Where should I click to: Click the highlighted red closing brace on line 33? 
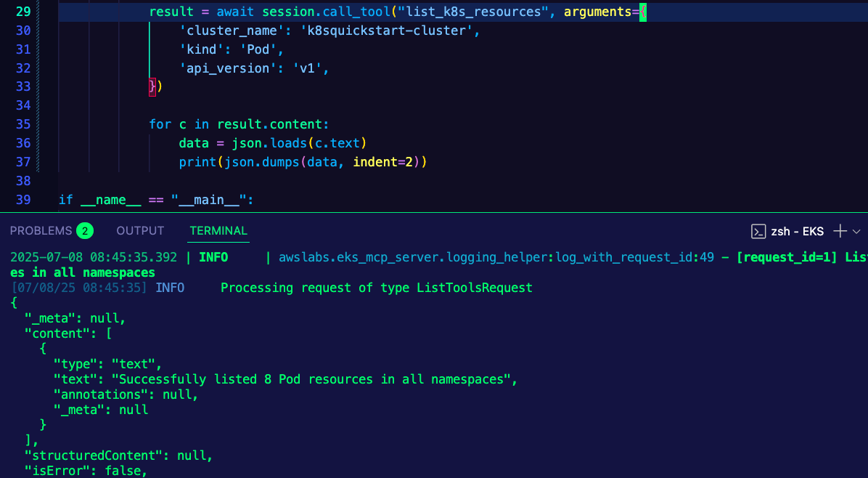(x=151, y=86)
